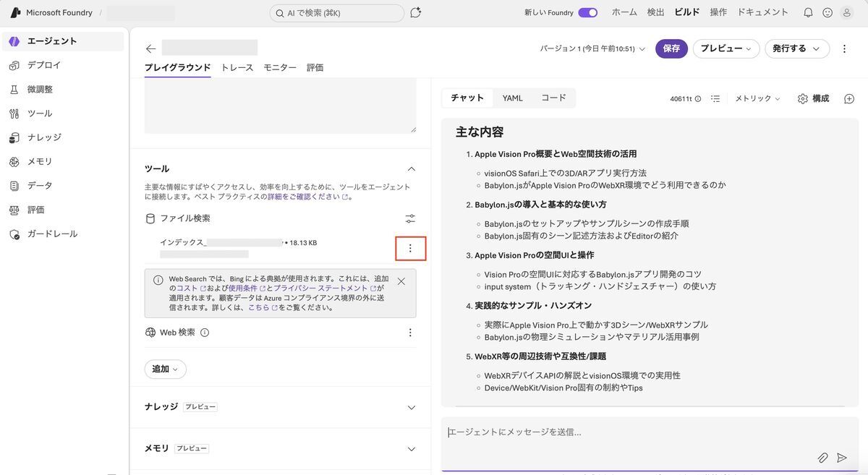Click the インデックス file entry text

[238, 243]
